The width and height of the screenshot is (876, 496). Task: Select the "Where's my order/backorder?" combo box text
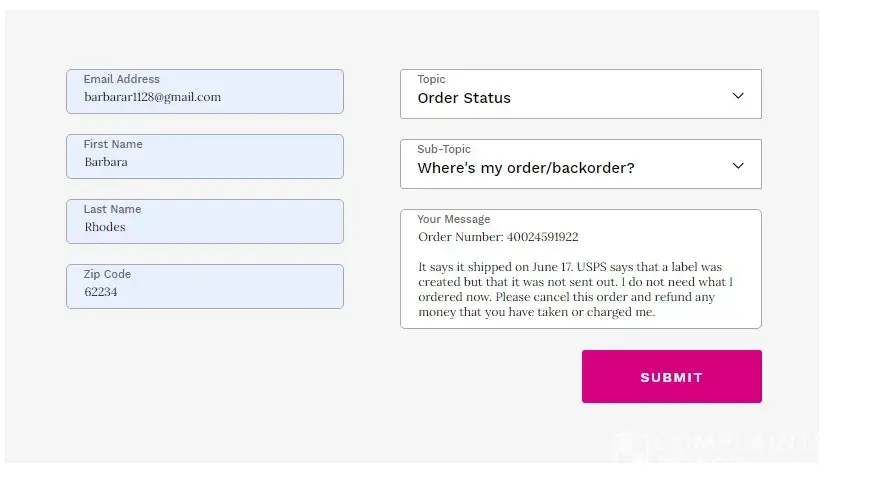[x=526, y=168]
